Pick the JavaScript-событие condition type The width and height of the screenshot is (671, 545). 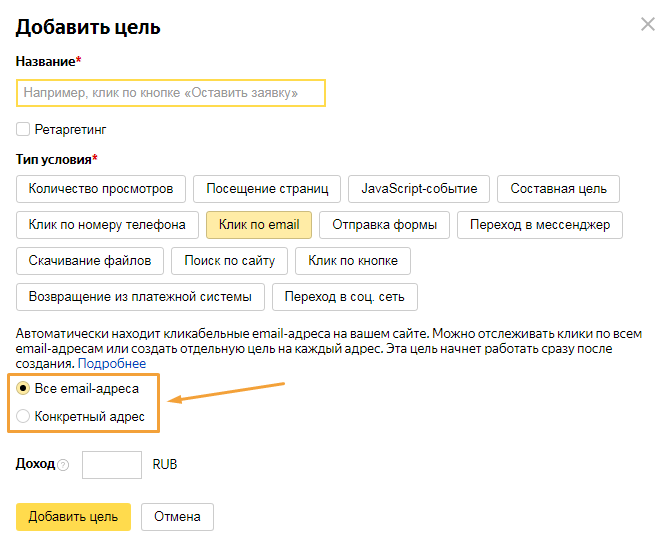(x=419, y=188)
